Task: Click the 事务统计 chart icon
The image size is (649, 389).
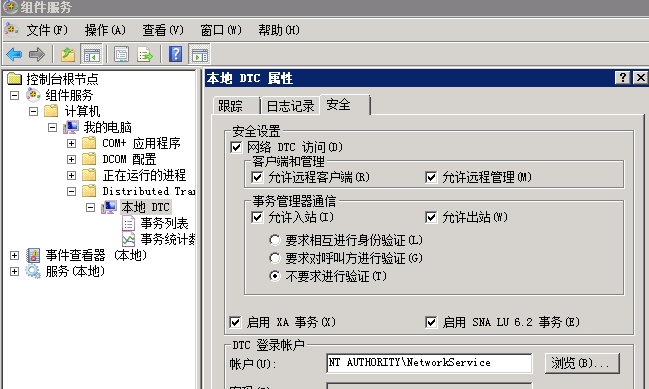Action: (x=128, y=239)
